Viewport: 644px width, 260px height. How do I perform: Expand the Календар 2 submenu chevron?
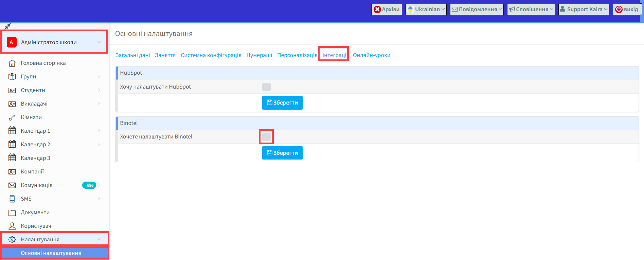point(99,145)
